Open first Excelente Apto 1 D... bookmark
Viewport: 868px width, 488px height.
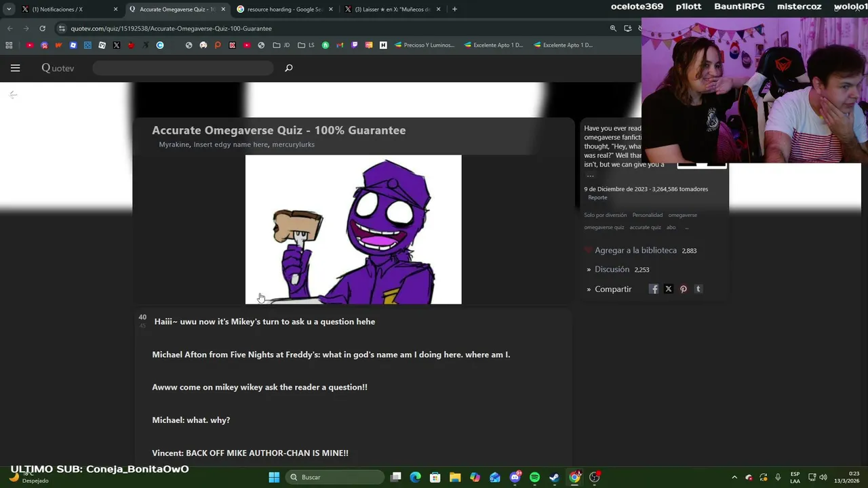(x=494, y=45)
